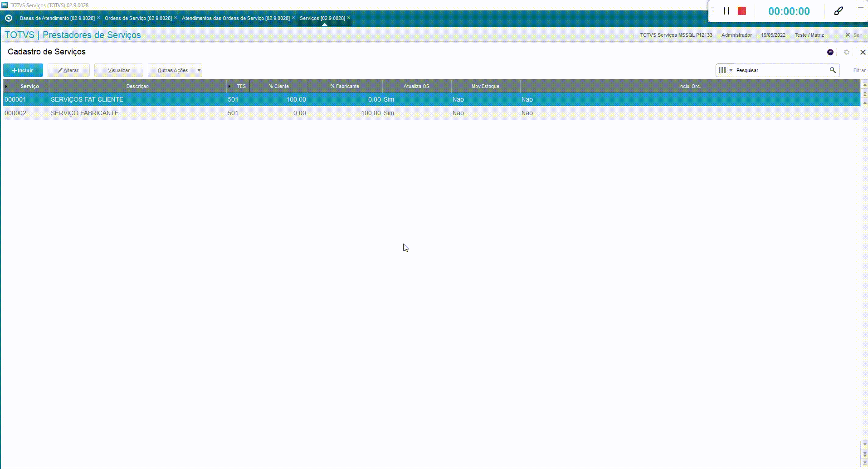The width and height of the screenshot is (868, 469).
Task: Click TOTVS Serviços MSSQL P12133 environment label
Action: tap(676, 35)
